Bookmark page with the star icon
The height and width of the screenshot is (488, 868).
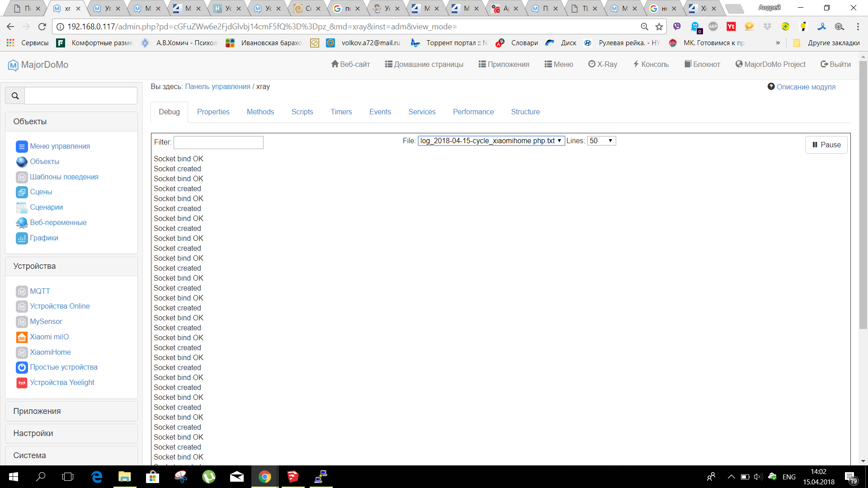[x=659, y=27]
